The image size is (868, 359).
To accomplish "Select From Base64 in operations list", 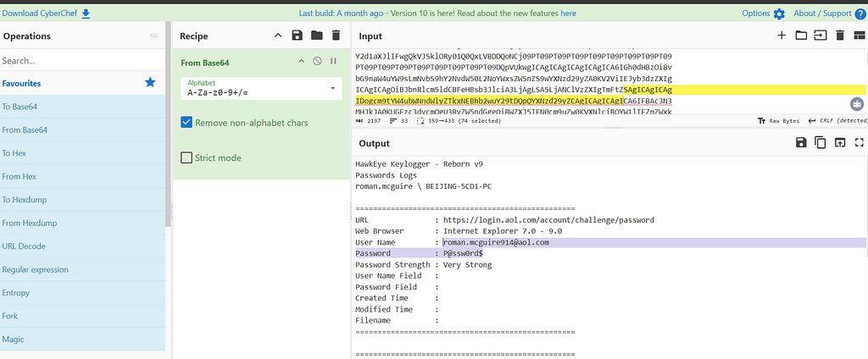I will [82, 130].
